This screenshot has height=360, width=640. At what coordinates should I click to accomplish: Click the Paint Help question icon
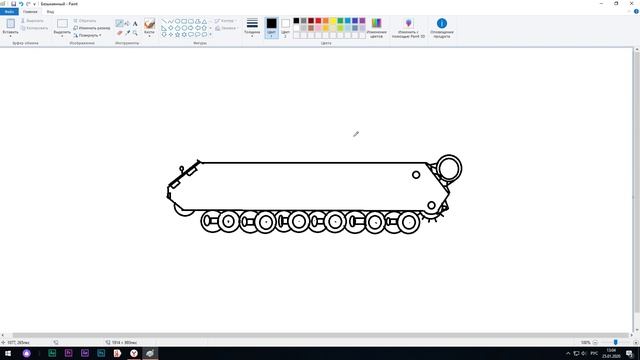click(636, 11)
